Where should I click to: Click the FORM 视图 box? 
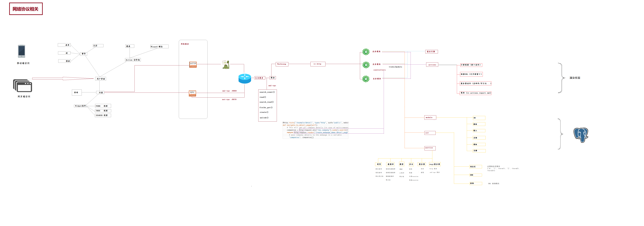[103, 106]
